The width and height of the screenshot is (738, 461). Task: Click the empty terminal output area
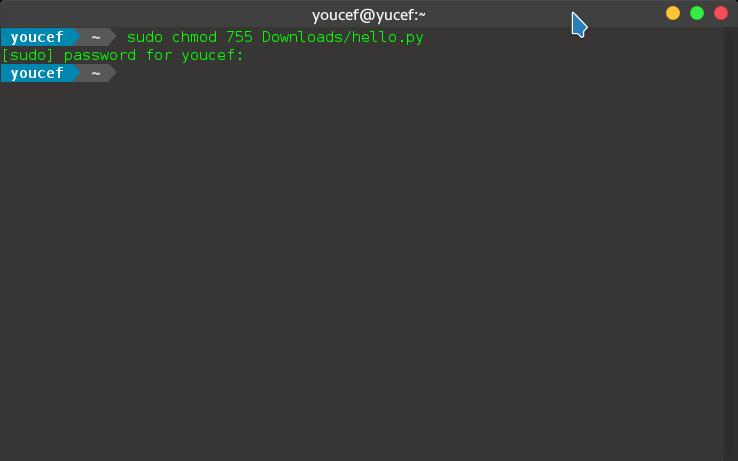point(361,268)
